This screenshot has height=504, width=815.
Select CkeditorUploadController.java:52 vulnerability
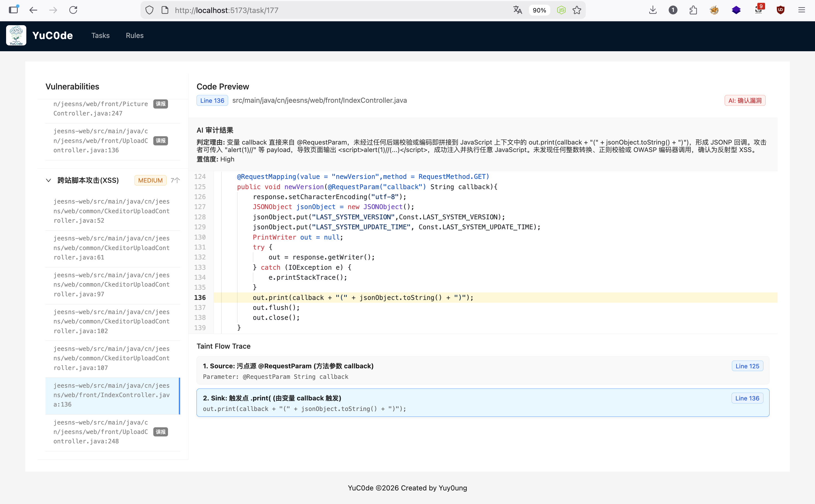[x=111, y=211]
